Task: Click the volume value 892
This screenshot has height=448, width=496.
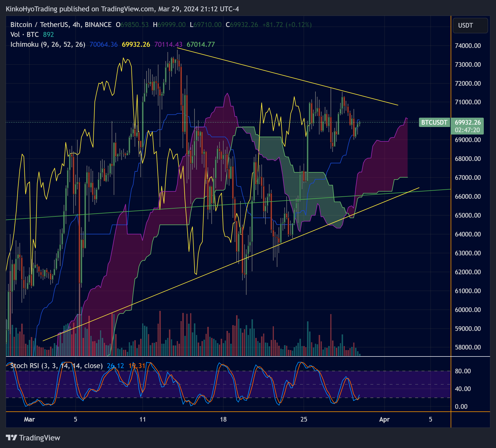Action: pos(49,35)
